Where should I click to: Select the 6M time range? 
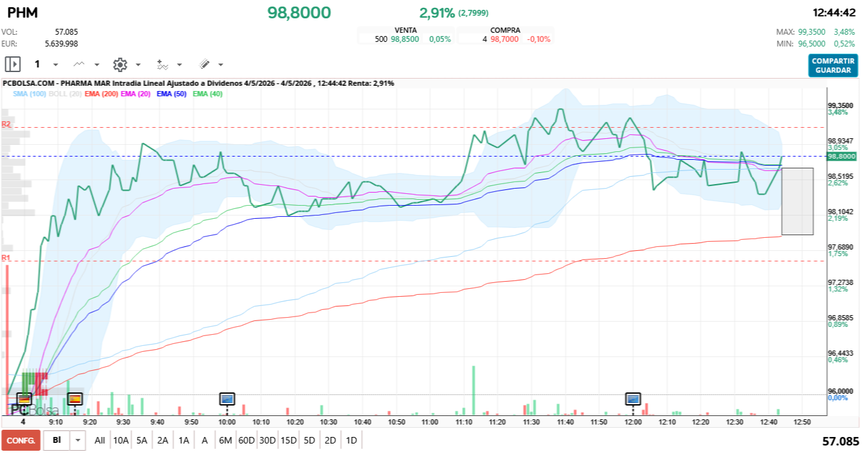[225, 440]
